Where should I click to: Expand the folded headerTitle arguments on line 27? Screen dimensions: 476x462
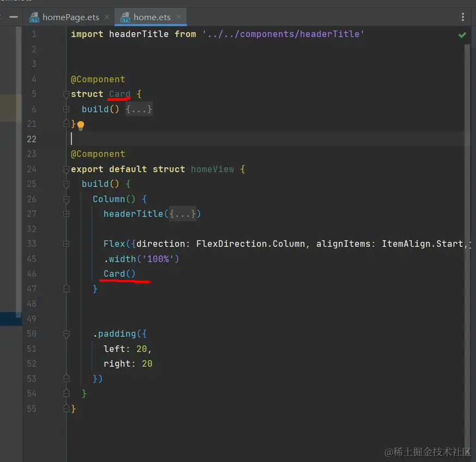pyautogui.click(x=66, y=214)
